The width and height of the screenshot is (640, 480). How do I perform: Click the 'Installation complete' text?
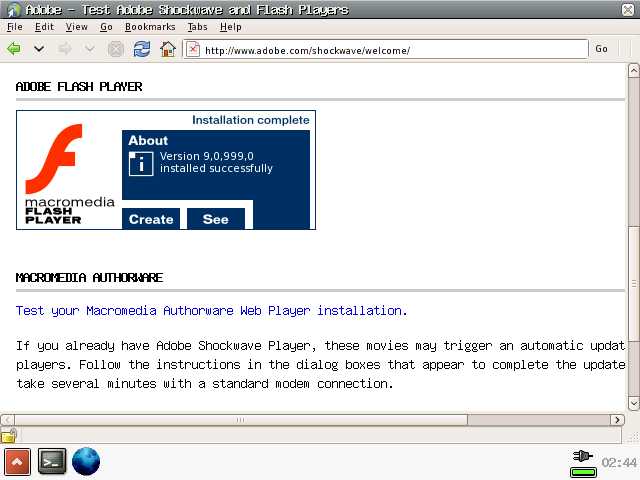click(251, 120)
